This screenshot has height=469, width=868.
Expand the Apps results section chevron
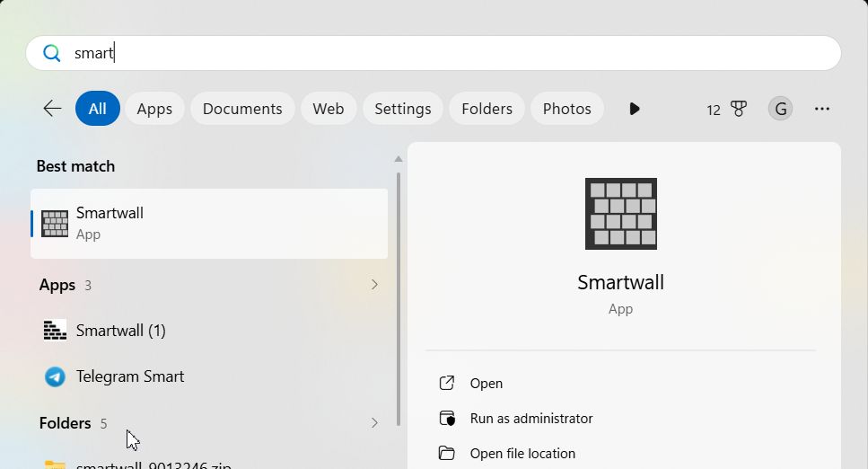[375, 285]
